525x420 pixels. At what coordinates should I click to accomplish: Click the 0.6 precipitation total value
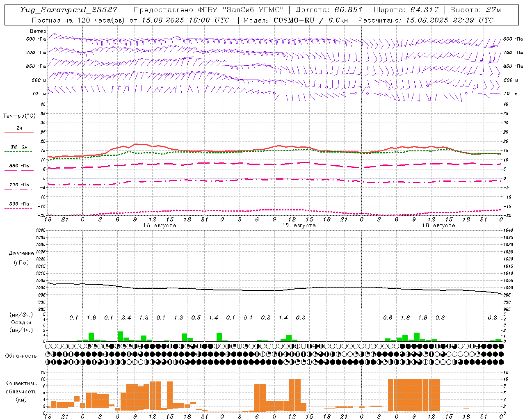pos(388,317)
